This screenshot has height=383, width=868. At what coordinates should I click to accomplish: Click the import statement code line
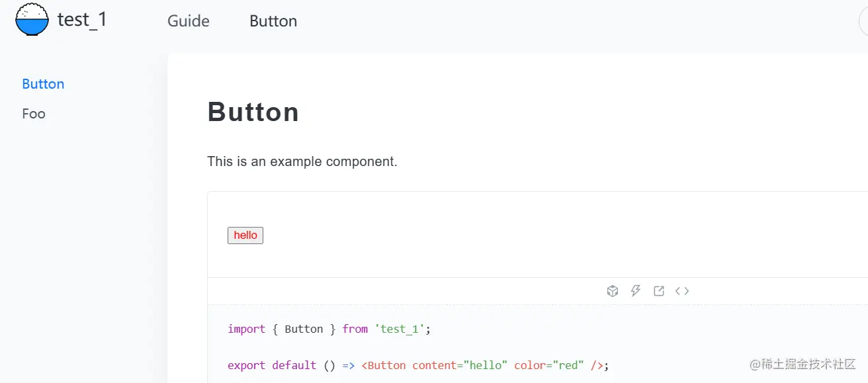coord(329,329)
